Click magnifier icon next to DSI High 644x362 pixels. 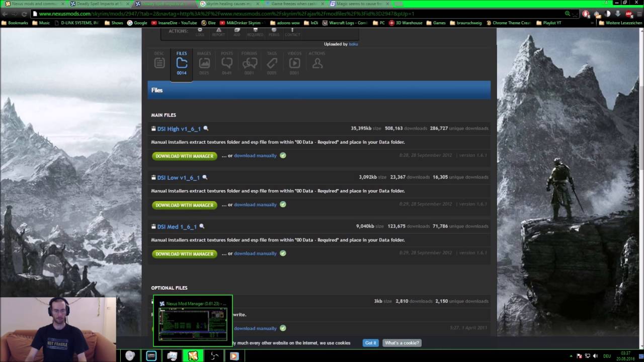point(206,129)
